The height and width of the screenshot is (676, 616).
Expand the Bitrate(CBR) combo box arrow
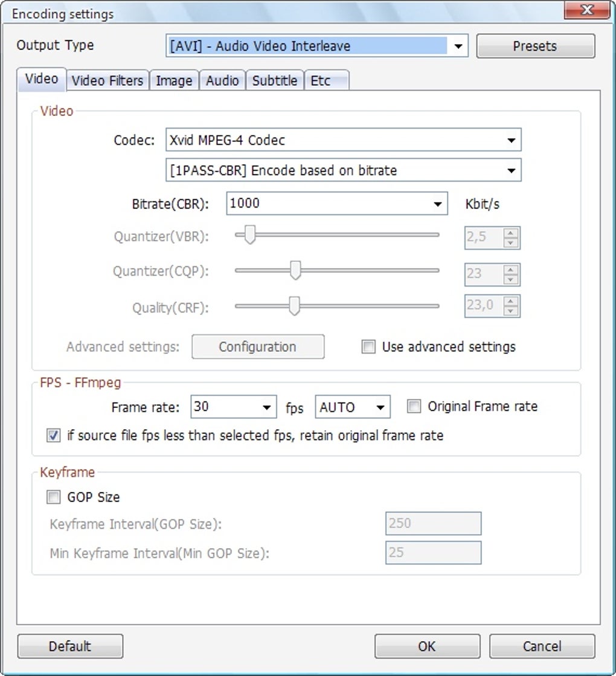(437, 203)
